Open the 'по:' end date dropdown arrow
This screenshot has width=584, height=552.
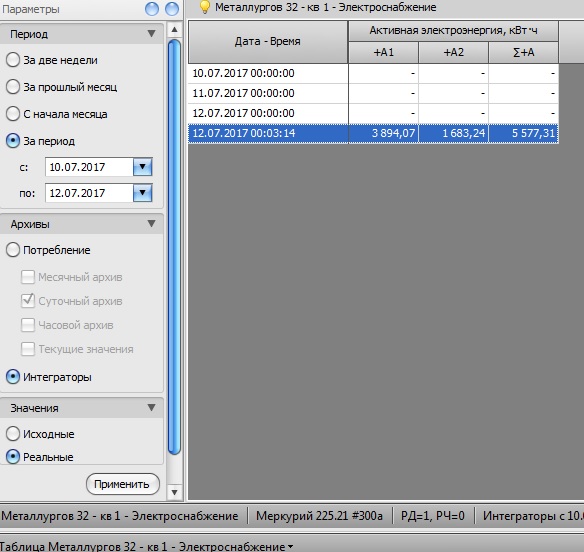pos(143,193)
